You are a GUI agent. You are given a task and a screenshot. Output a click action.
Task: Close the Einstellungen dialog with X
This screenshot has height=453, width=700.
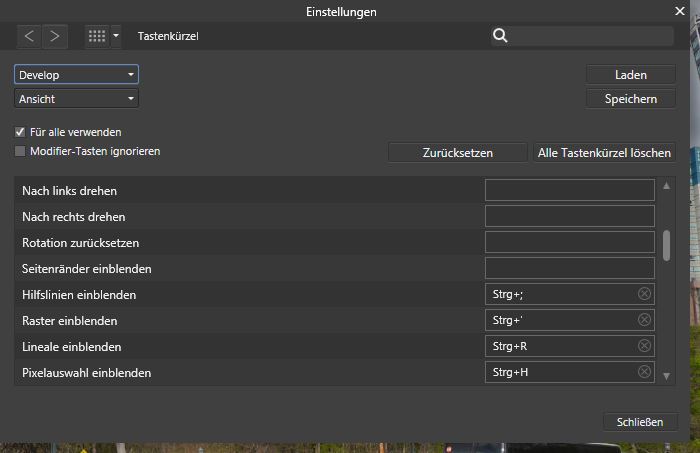click(x=679, y=11)
